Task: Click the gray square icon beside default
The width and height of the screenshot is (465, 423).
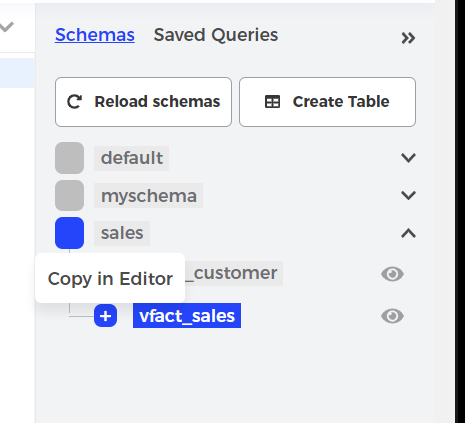Action: point(69,158)
